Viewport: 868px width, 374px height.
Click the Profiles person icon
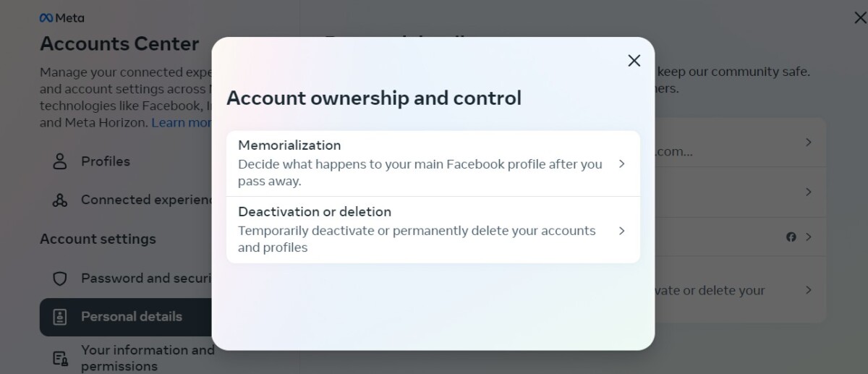coord(60,161)
